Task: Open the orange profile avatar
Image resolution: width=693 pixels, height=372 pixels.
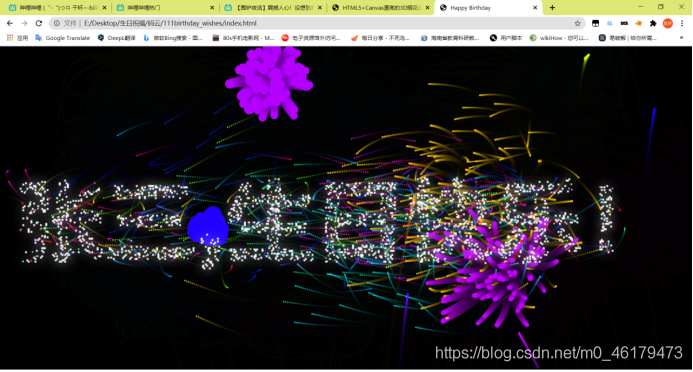Action: 668,23
